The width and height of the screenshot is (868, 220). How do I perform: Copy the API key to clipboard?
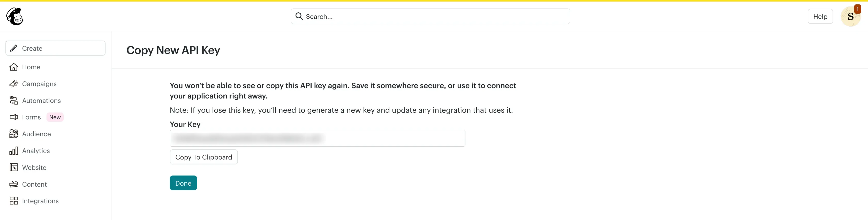point(203,157)
